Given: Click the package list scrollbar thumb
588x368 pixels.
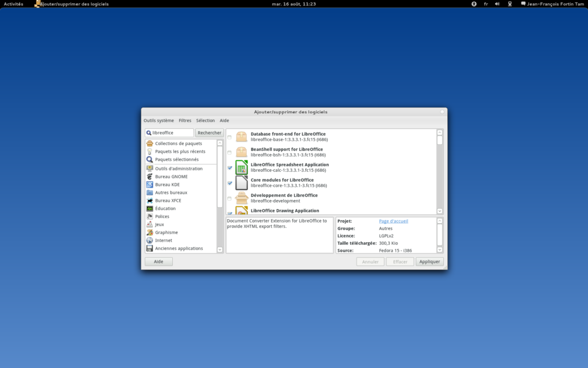Looking at the screenshot, I should point(439,140).
